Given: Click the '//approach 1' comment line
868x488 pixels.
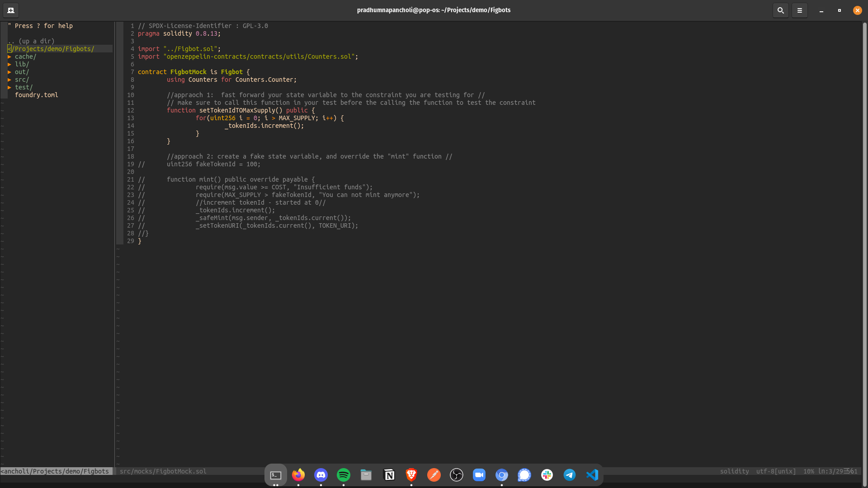Looking at the screenshot, I should (326, 95).
